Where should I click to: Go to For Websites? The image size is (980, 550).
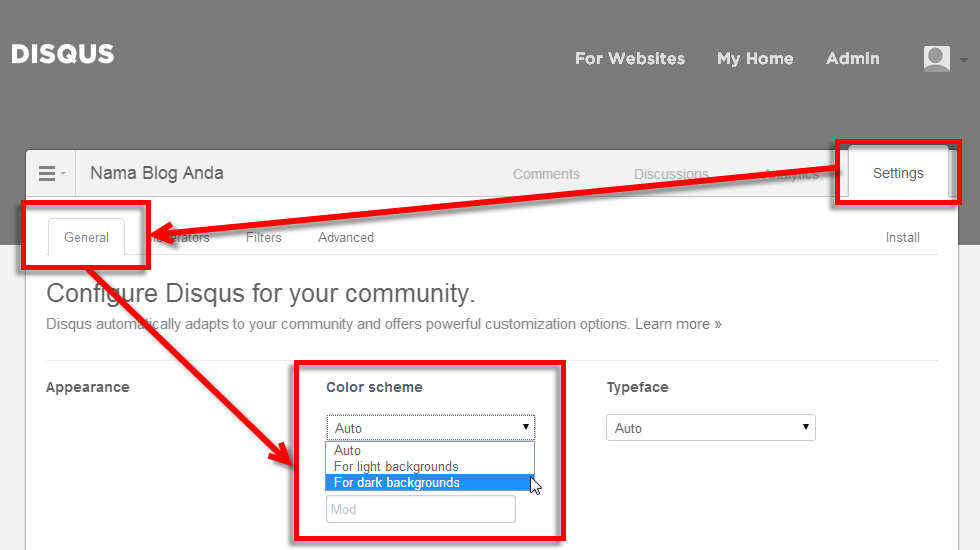[630, 59]
